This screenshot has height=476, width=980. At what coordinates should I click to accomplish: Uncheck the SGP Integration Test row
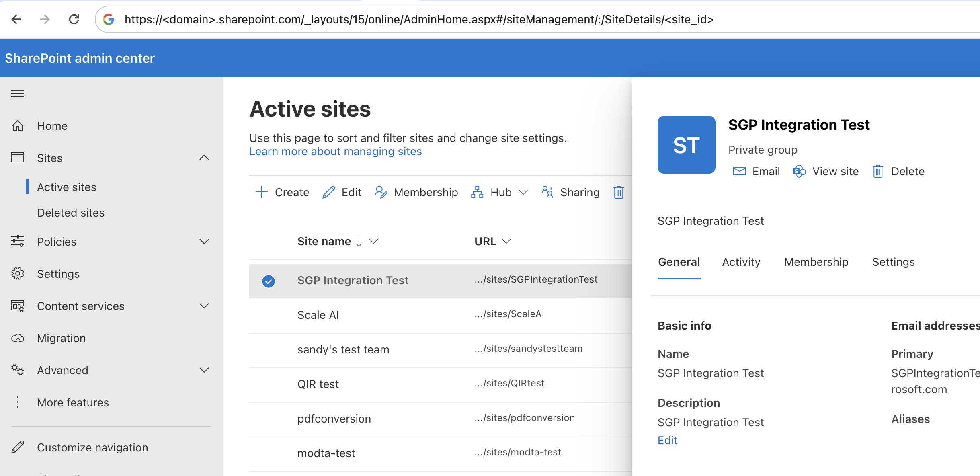[x=269, y=281]
